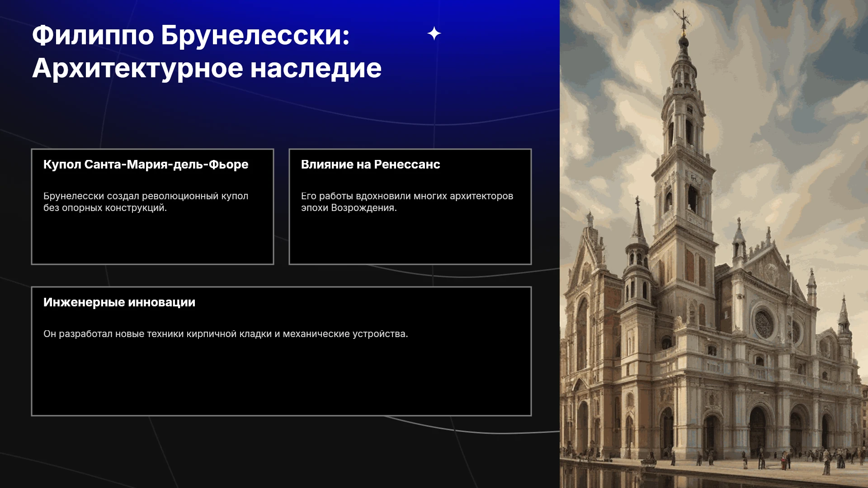Click the arched cathedral entrance doors
The width and height of the screenshot is (868, 488).
click(x=757, y=431)
